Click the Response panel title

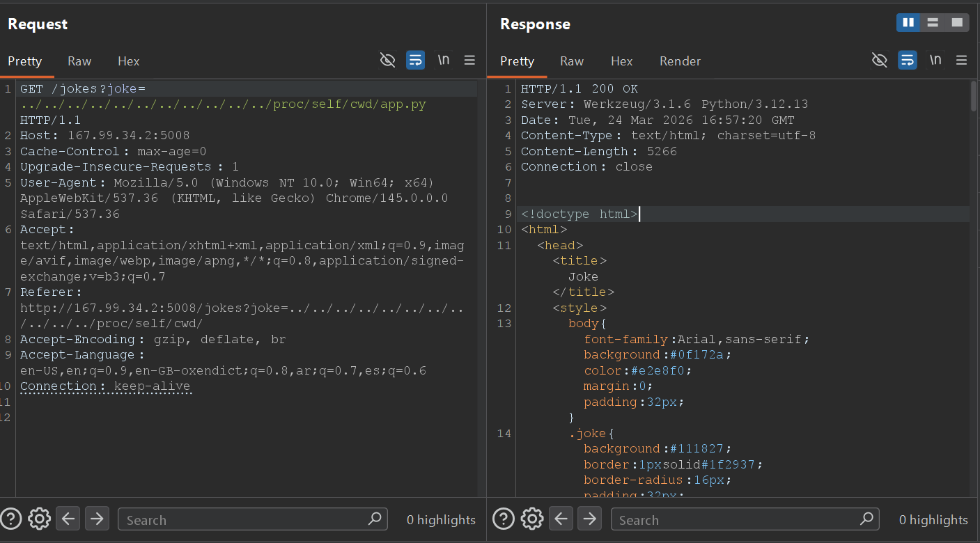coord(535,24)
